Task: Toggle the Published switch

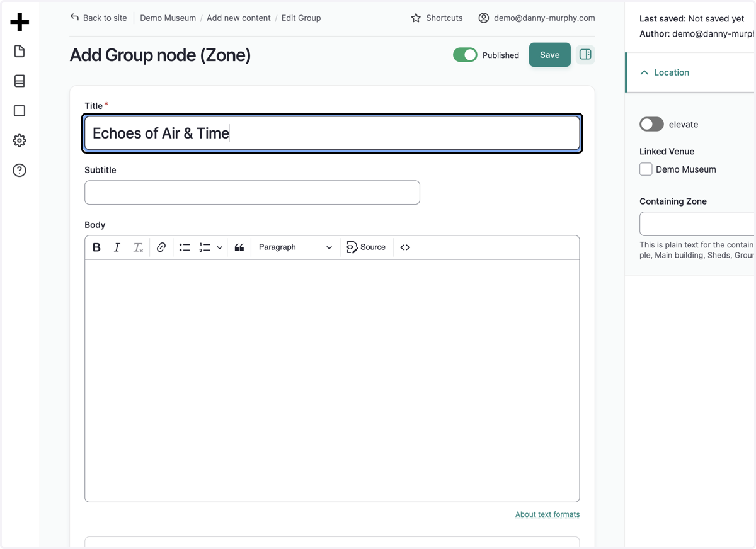Action: (465, 55)
